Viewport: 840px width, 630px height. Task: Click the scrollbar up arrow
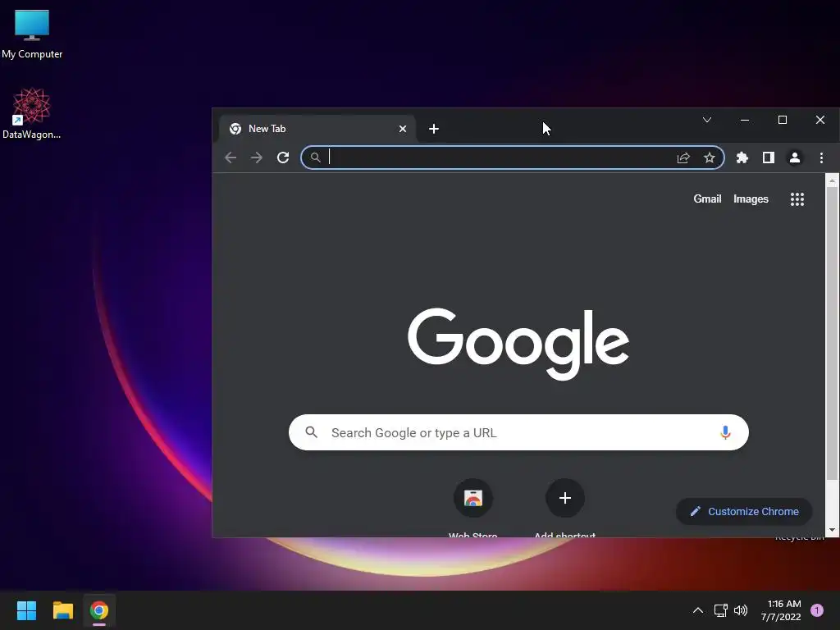832,181
